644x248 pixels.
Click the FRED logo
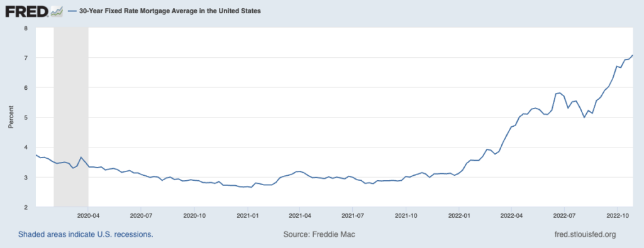[x=27, y=11]
